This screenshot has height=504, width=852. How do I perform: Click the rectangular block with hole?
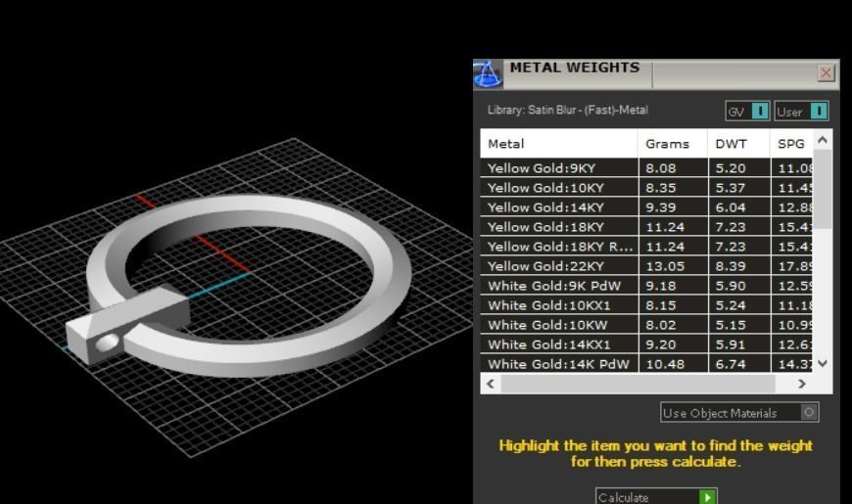[x=127, y=325]
